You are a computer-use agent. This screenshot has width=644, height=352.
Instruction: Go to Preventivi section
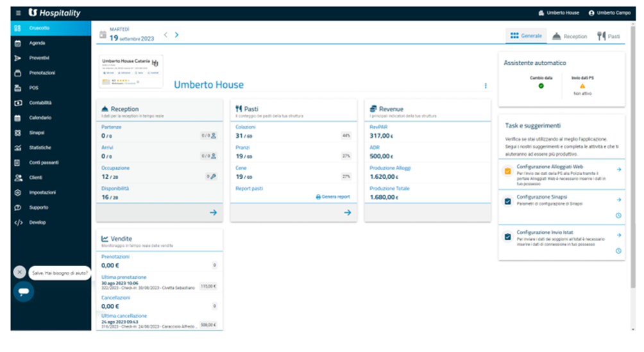[x=51, y=58]
